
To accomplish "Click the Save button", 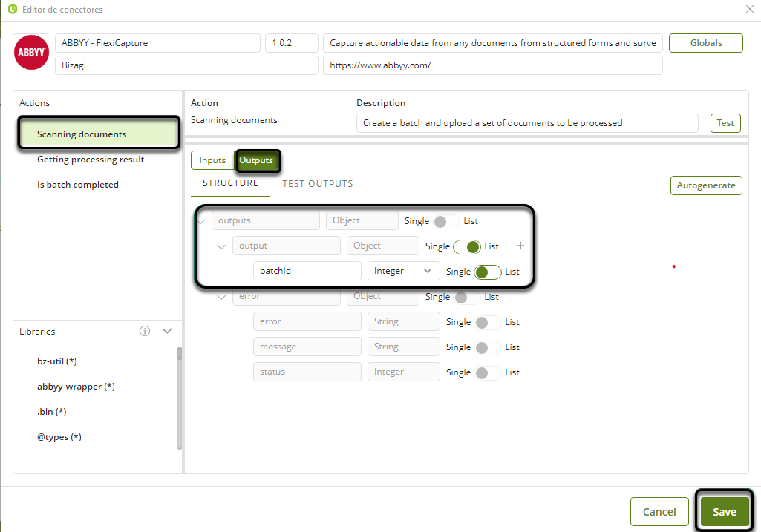I will (x=725, y=512).
